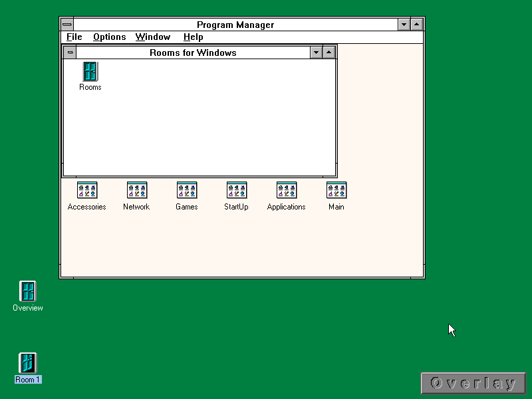
Task: Click the Room 1 label text
Action: [28, 380]
